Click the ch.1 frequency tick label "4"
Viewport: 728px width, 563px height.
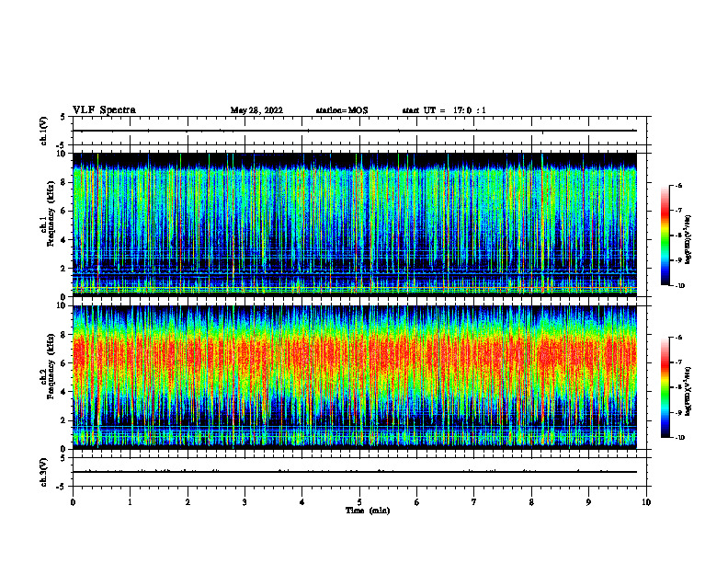tap(64, 240)
